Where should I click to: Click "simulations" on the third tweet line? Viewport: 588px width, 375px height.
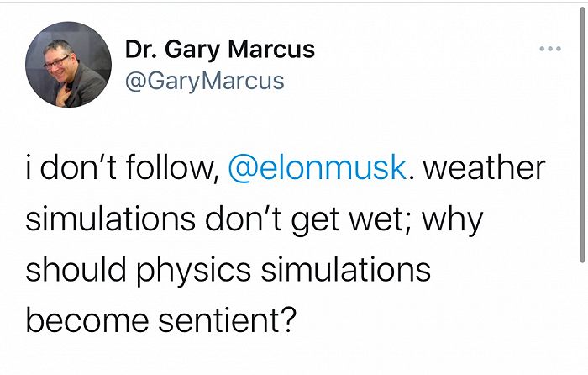click(346, 270)
